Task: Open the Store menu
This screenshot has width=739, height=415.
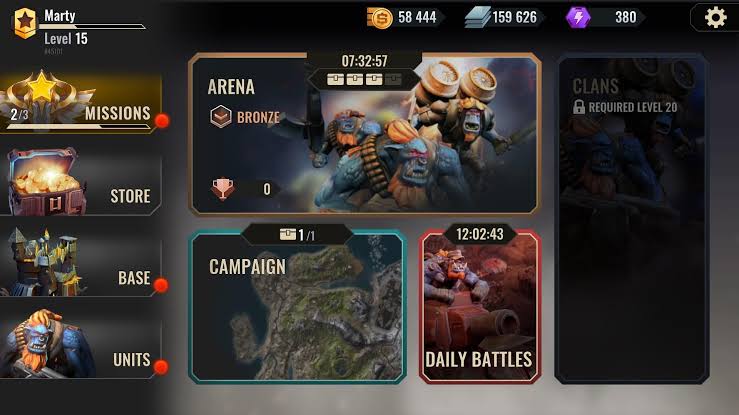Action: point(81,185)
